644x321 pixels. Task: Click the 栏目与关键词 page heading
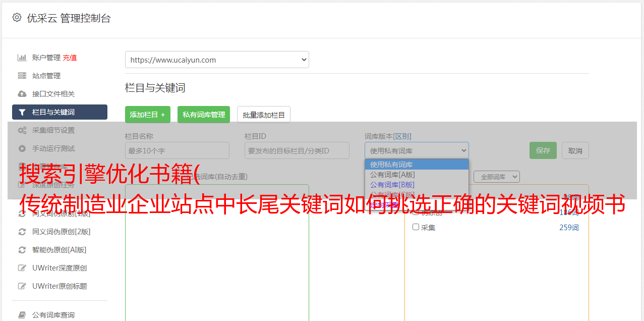pos(155,88)
